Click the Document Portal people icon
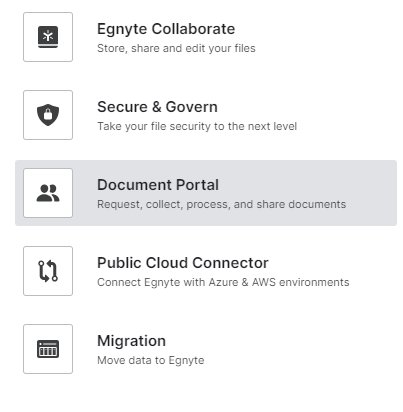Viewport: 403px width, 412px height. pos(48,193)
